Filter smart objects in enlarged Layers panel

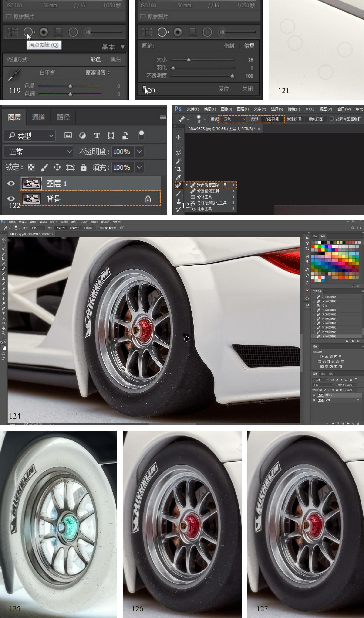pos(125,136)
